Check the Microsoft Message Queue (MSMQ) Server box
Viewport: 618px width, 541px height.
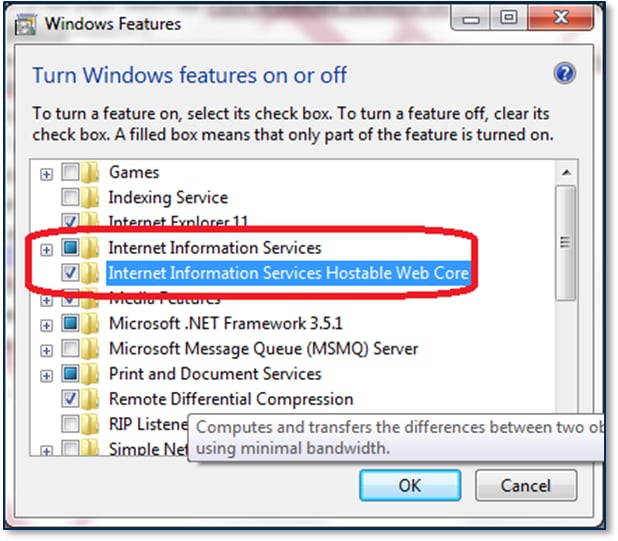(x=70, y=349)
